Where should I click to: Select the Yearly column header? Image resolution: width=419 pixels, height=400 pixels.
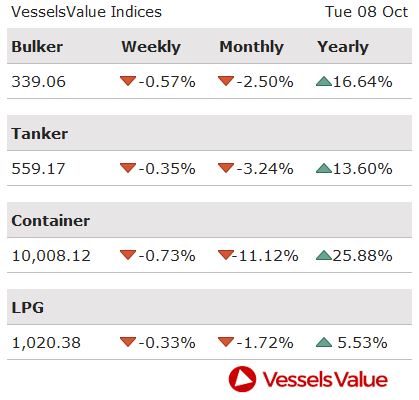tap(343, 47)
